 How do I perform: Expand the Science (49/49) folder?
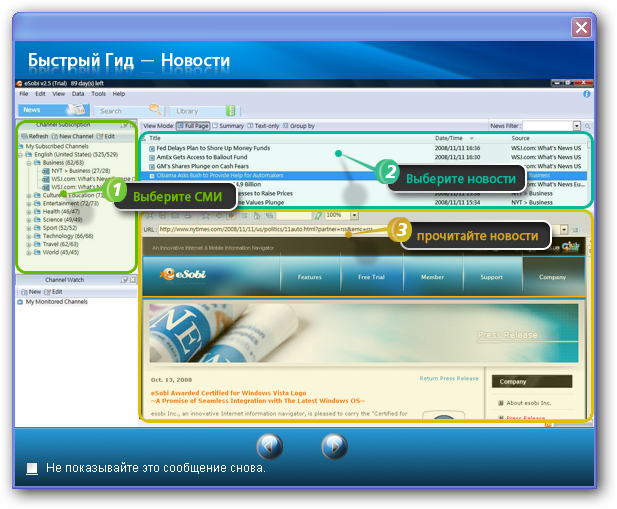(x=29, y=220)
